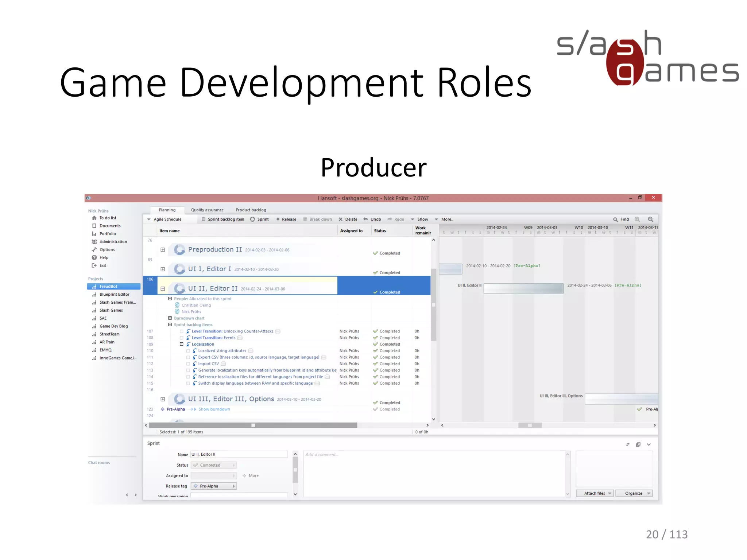Click the Add a comment field

434,474
